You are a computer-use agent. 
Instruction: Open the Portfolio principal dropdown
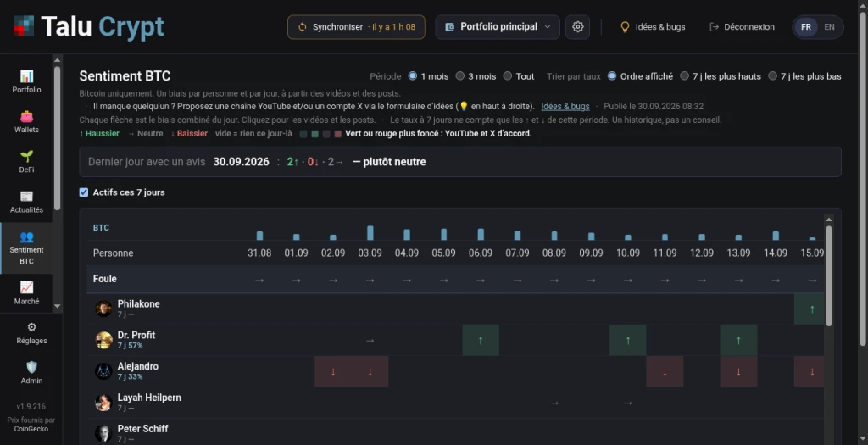498,26
